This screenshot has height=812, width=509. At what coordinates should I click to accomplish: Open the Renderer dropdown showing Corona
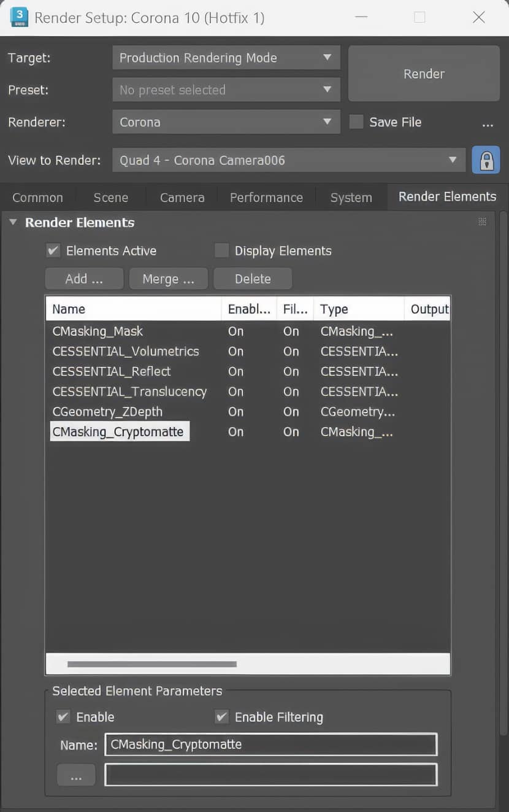pyautogui.click(x=226, y=122)
